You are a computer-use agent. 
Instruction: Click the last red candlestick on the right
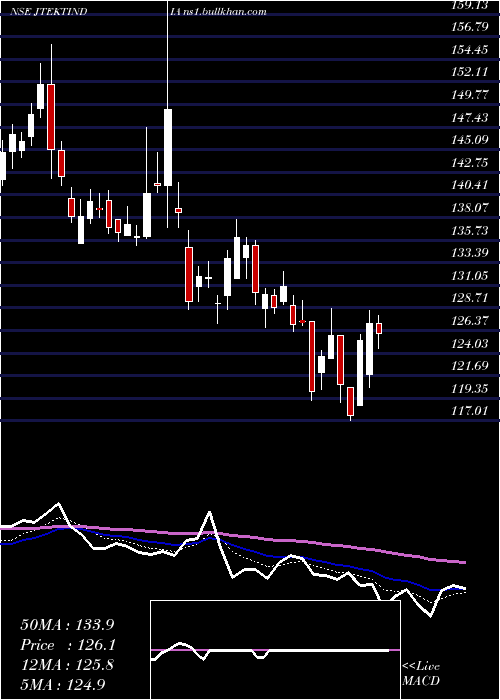pos(379,328)
